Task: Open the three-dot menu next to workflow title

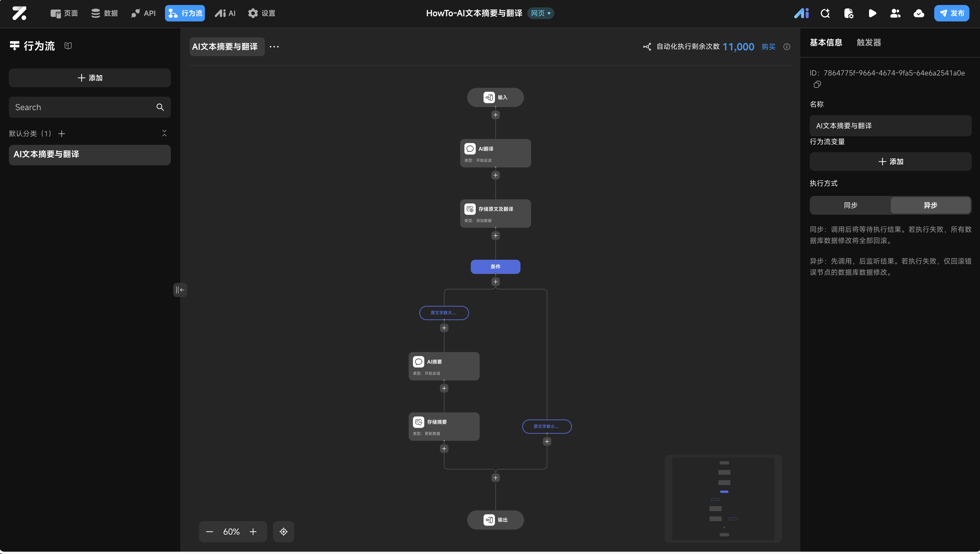Action: coord(274,47)
